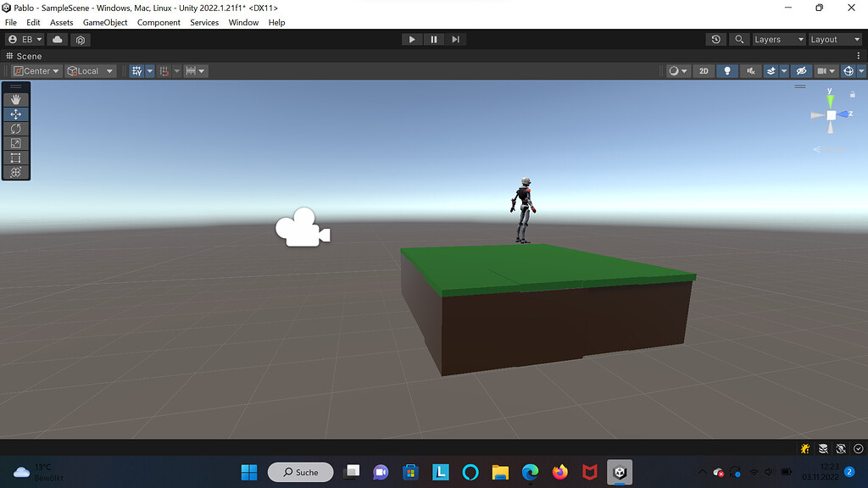The width and height of the screenshot is (868, 488).
Task: Select the combined Transform tool
Action: pos(16,172)
